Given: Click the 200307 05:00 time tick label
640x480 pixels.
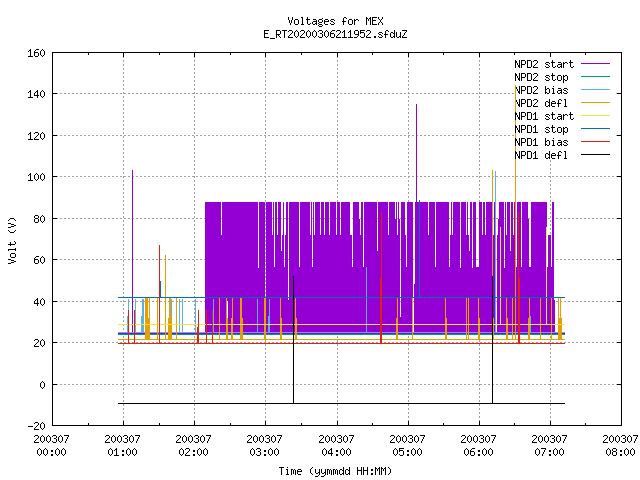Looking at the screenshot, I should pyautogui.click(x=407, y=446).
